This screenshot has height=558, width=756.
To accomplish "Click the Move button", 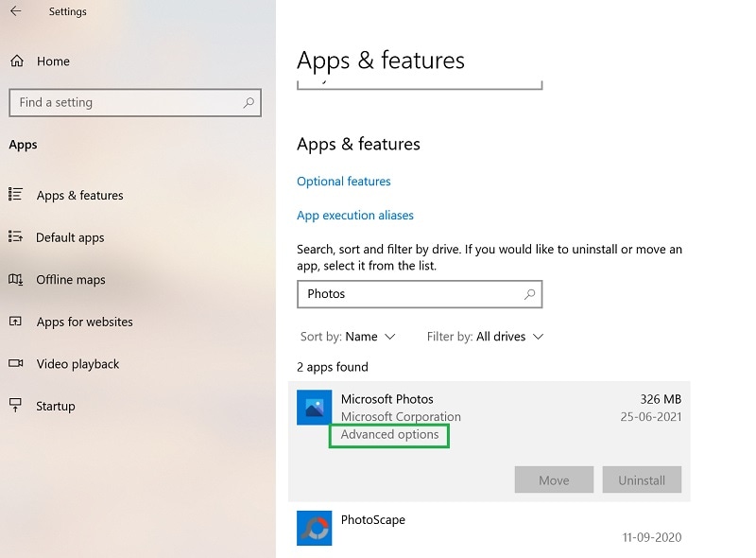I will (554, 480).
